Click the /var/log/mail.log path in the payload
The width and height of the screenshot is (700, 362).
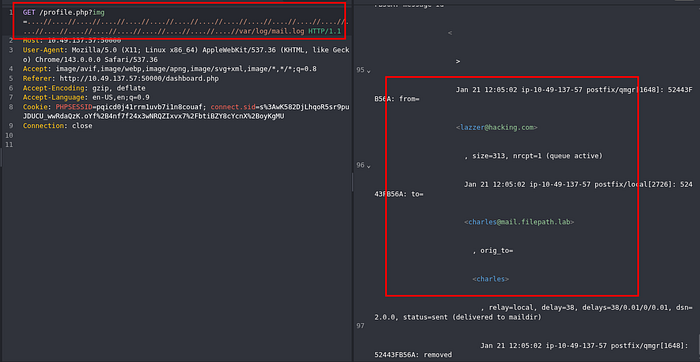tap(272, 32)
